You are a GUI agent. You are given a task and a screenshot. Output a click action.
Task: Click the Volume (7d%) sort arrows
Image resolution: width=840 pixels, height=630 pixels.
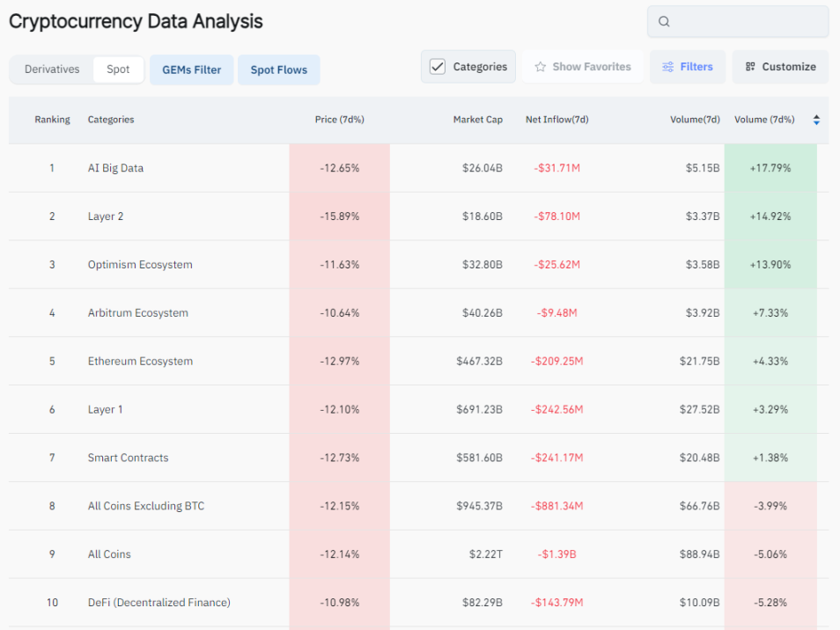[x=816, y=120]
